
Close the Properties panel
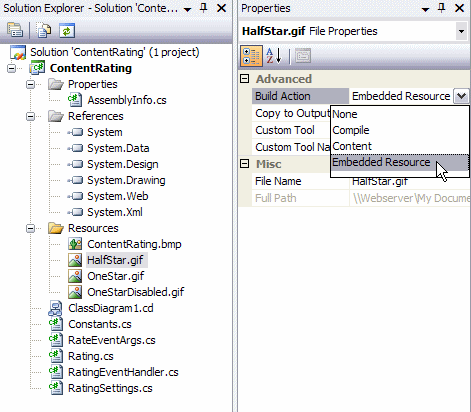coord(460,8)
